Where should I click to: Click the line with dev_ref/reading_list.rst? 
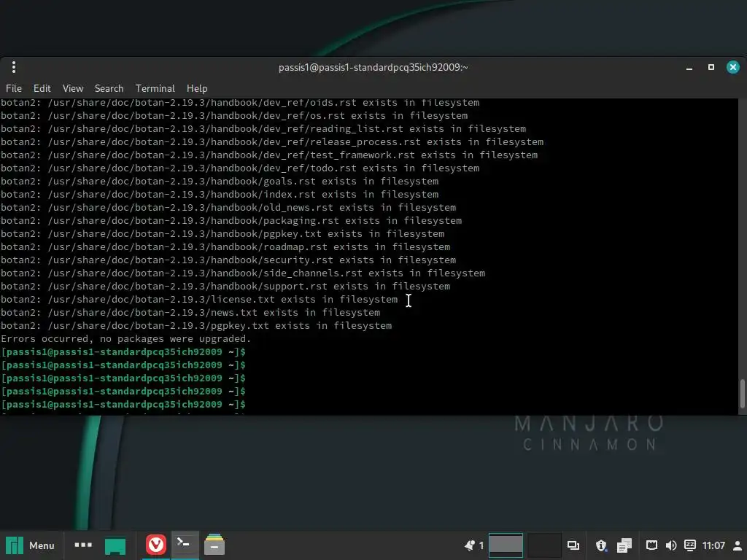click(x=263, y=129)
